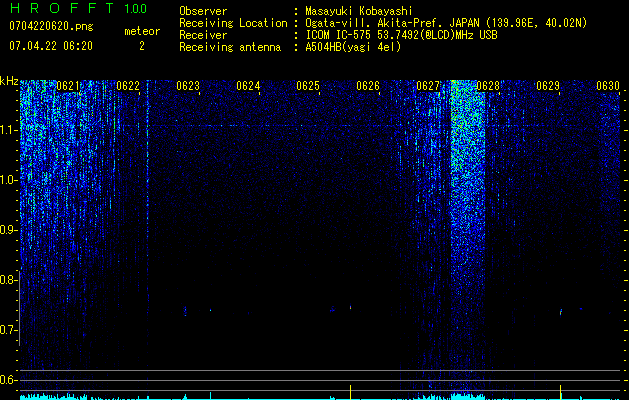629x400 pixels.
Task: Click the yellow meteor marker near 0629
Action: click(x=560, y=392)
